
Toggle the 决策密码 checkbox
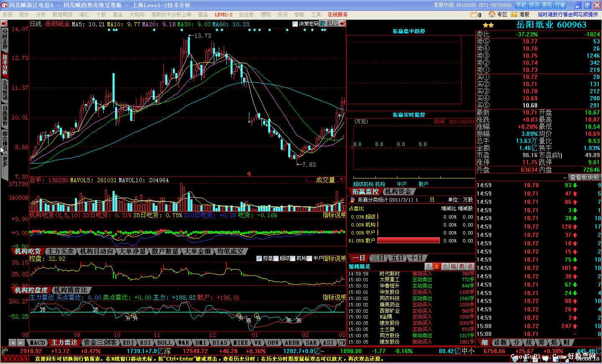(295, 24)
